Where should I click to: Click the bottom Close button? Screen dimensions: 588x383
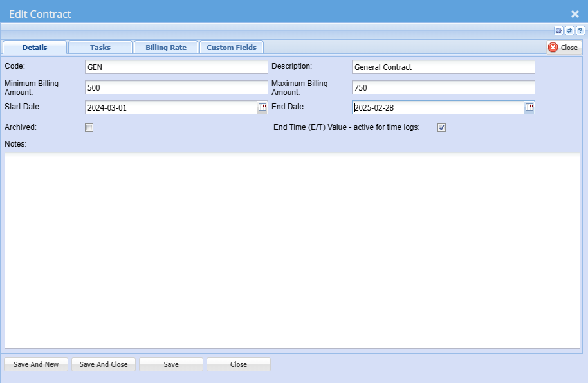[x=239, y=364]
